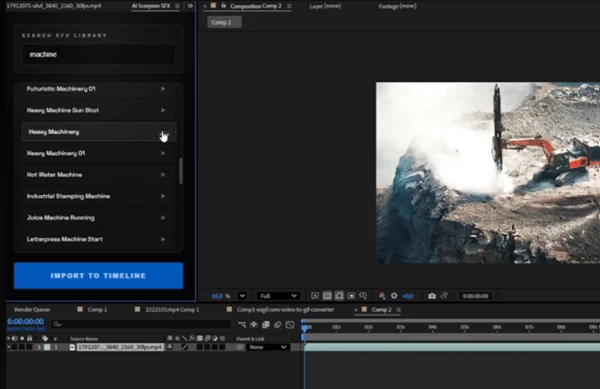The image size is (600, 389).
Task: Open the Comp 1 timeline tab
Action: pyautogui.click(x=97, y=309)
